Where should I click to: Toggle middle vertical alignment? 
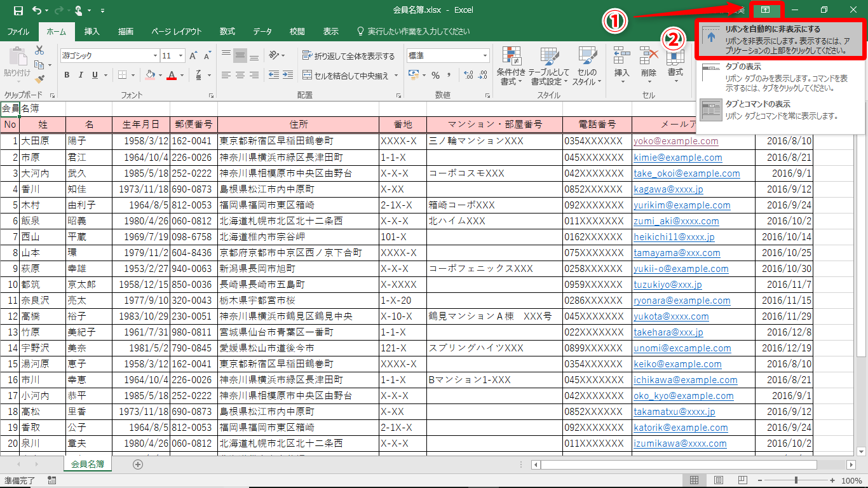pyautogui.click(x=240, y=56)
